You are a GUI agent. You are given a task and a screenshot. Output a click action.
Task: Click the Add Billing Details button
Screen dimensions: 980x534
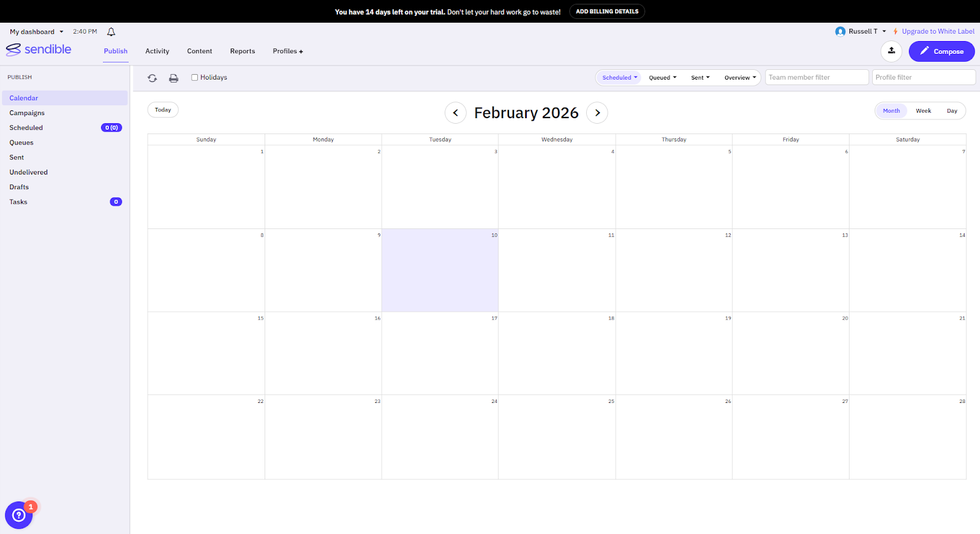click(x=607, y=12)
